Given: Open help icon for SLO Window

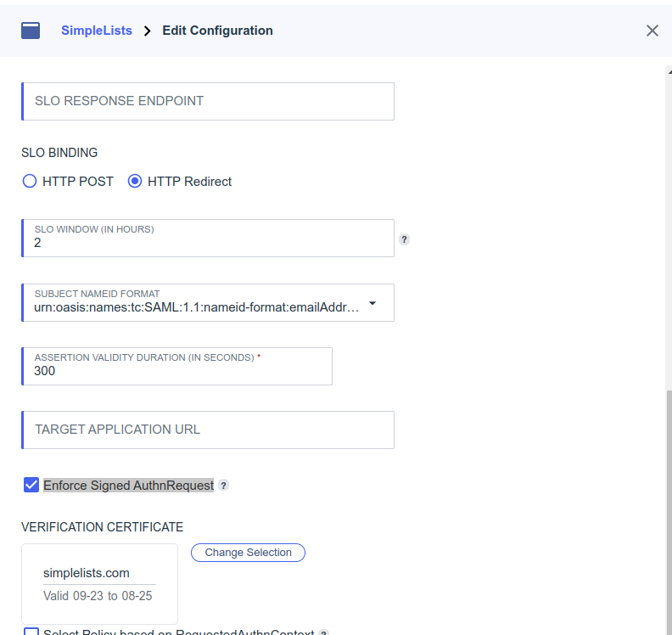Looking at the screenshot, I should tap(404, 239).
